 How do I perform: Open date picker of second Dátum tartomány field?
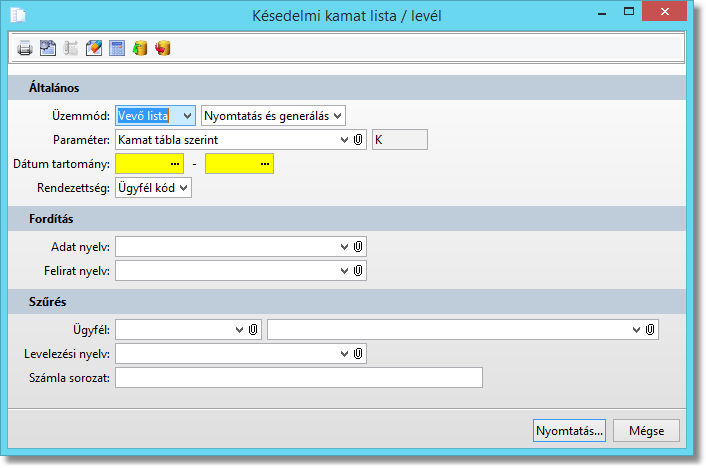265,164
